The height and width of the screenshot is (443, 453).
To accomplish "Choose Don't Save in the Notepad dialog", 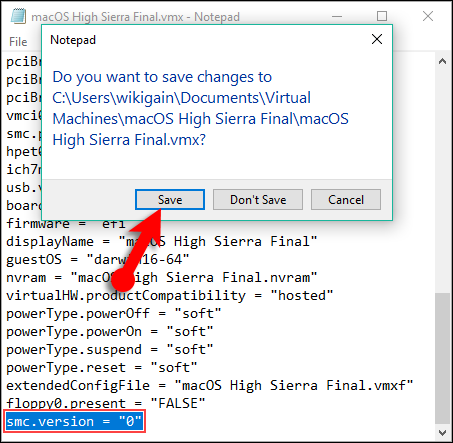I will click(x=258, y=200).
